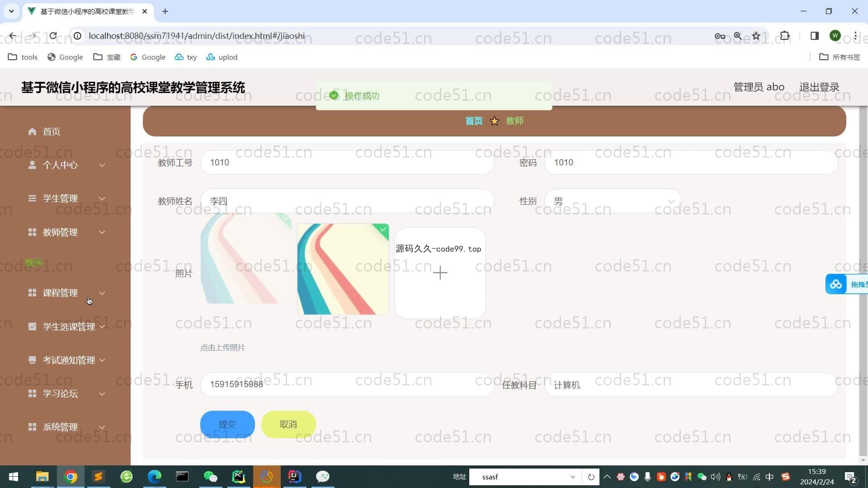Switch to the browser tab 基于微信小程序

click(x=87, y=11)
